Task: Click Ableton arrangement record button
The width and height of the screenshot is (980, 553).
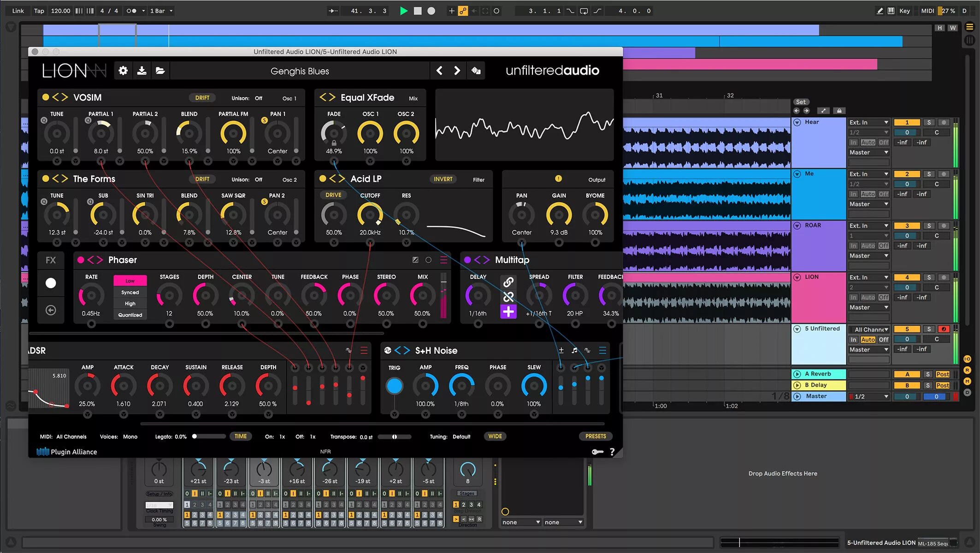Action: [x=431, y=11]
